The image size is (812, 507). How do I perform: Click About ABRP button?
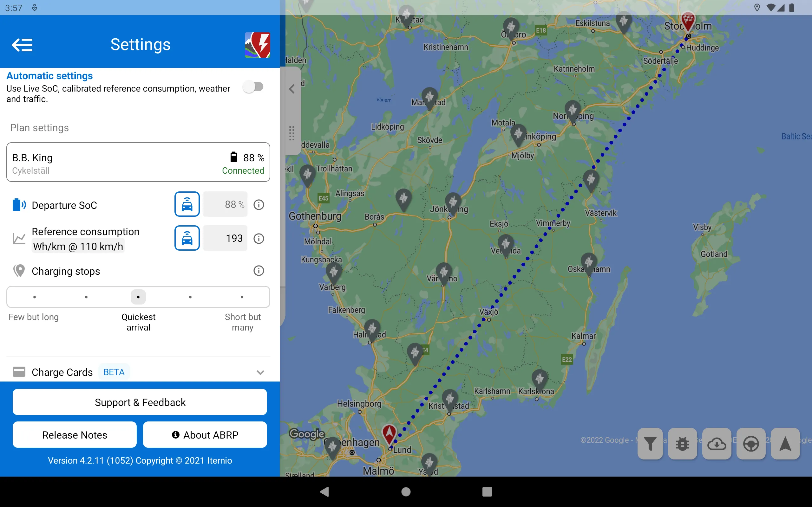pyautogui.click(x=205, y=435)
